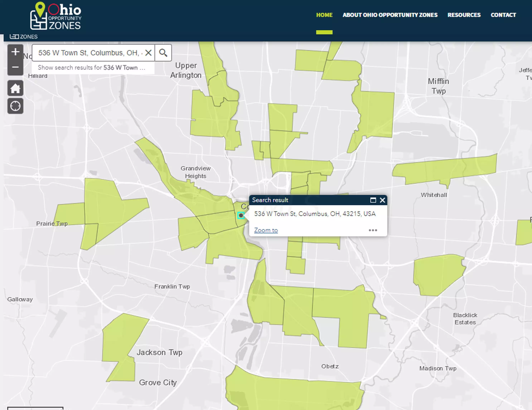
Task: Open the HOME navigation item
Action: [324, 15]
